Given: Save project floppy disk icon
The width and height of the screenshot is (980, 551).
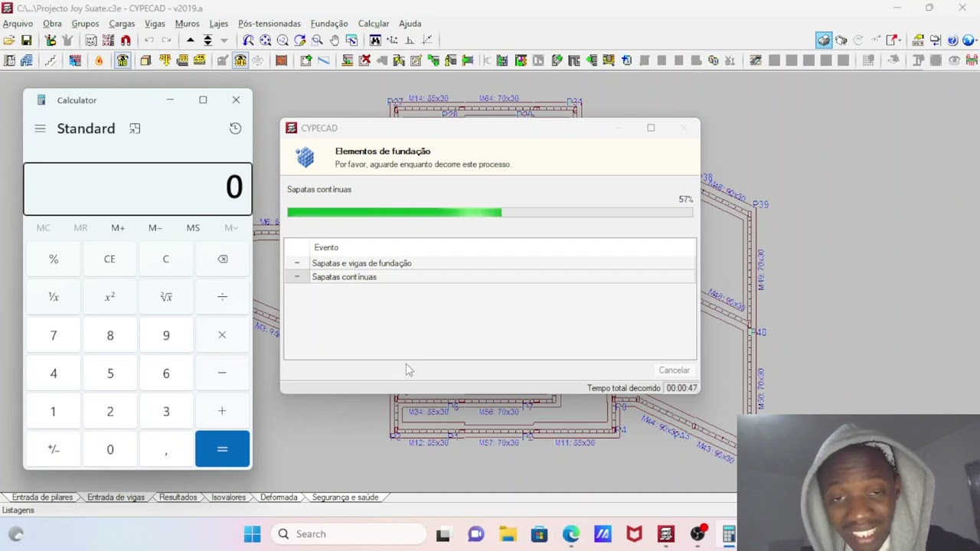Looking at the screenshot, I should pyautogui.click(x=27, y=41).
